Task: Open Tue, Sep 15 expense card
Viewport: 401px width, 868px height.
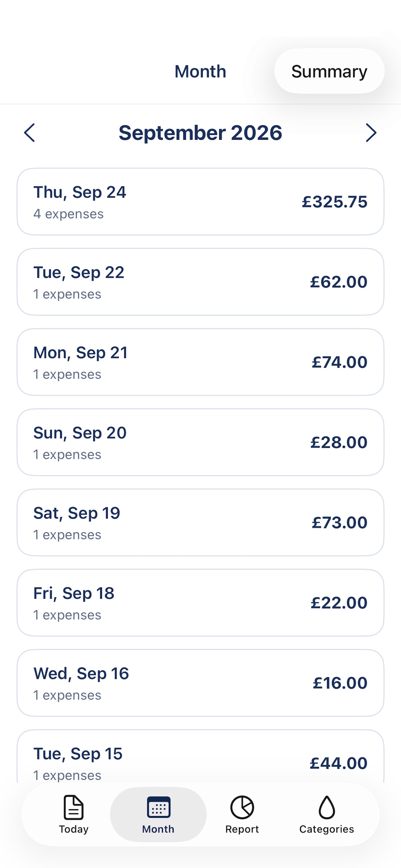Action: (x=200, y=756)
